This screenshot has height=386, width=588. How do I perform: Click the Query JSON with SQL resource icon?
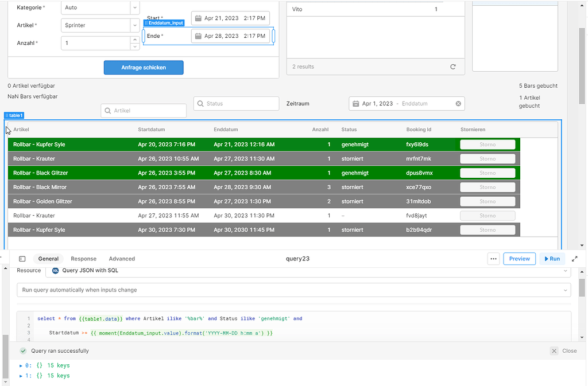click(x=55, y=270)
